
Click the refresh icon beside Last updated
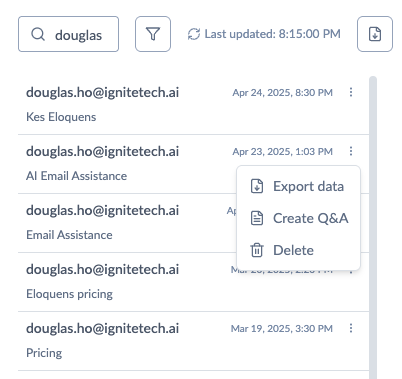tap(194, 34)
